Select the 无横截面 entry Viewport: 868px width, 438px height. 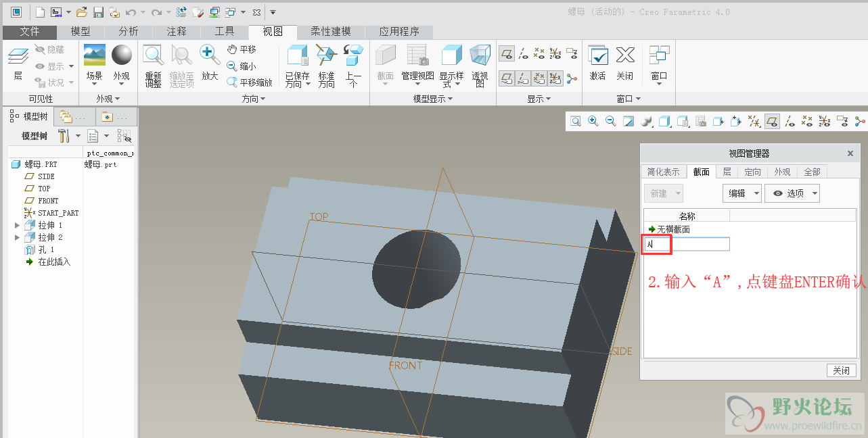point(668,230)
